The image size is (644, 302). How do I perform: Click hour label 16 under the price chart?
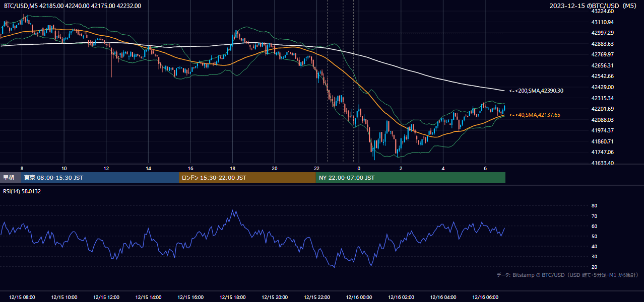tap(190, 168)
